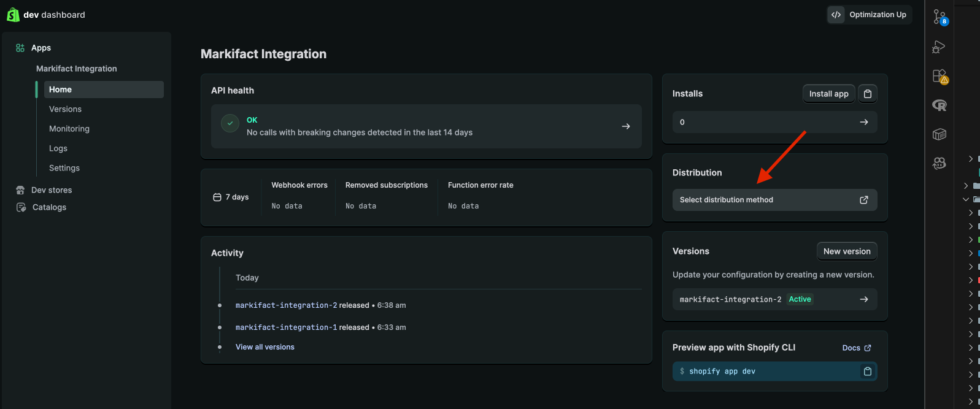The height and width of the screenshot is (409, 980).
Task: Open the app Settings sidebar item
Action: [x=64, y=168]
